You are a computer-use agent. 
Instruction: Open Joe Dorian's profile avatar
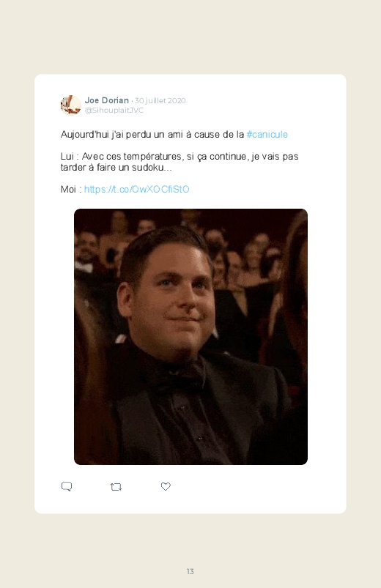click(70, 105)
